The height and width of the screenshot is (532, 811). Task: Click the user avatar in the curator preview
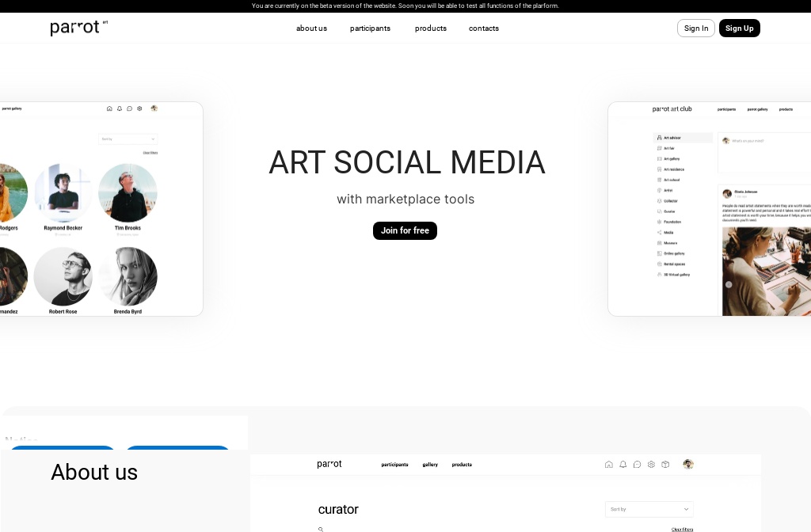coord(688,464)
